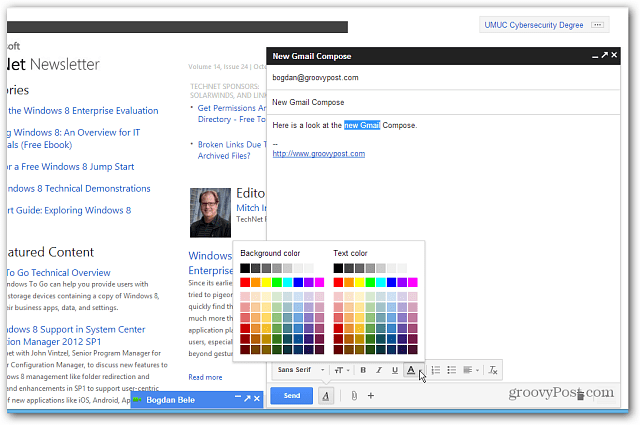
Task: Open Free Windows 8 Jump Start link
Action: pos(71,167)
